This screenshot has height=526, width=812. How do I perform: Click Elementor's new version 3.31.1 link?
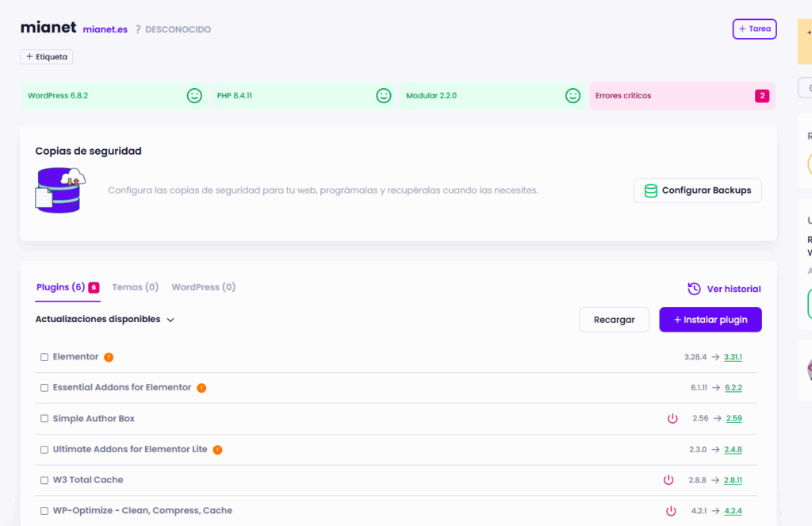tap(733, 357)
